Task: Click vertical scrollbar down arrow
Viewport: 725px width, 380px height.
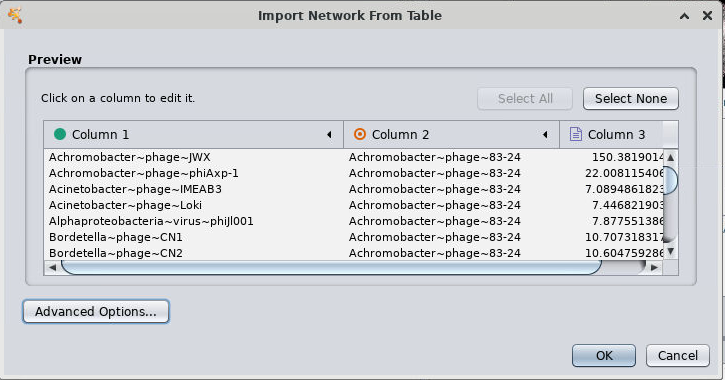Action: [670, 251]
